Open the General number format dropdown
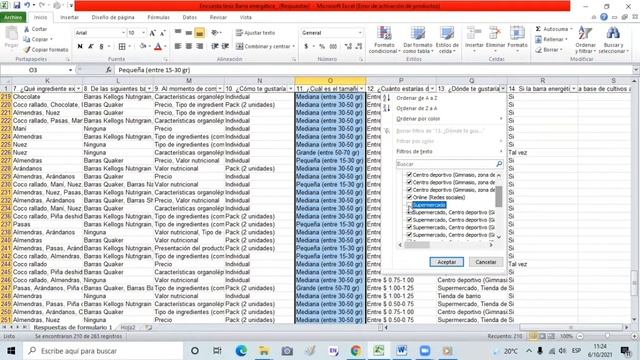640x360 pixels. click(360, 33)
